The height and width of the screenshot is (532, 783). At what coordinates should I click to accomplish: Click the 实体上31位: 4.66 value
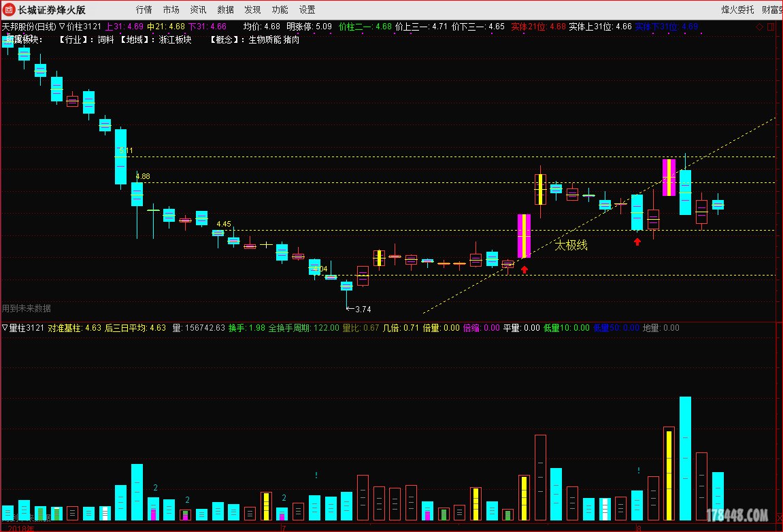coord(600,27)
